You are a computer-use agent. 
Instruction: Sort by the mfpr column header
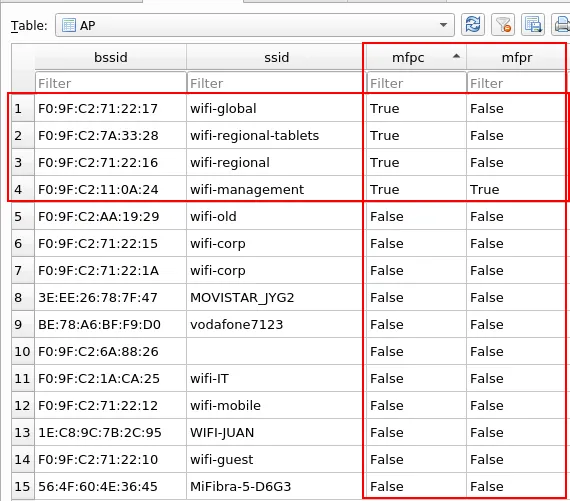click(x=517, y=57)
